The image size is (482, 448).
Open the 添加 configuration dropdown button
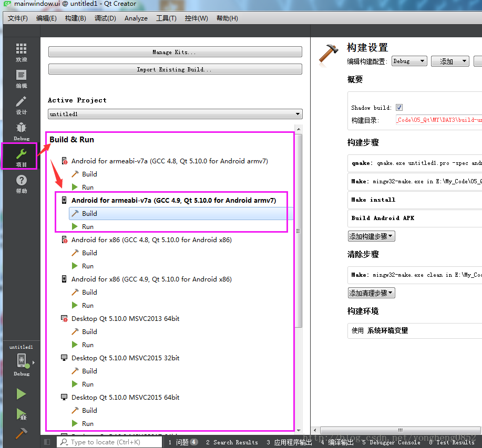click(x=450, y=61)
